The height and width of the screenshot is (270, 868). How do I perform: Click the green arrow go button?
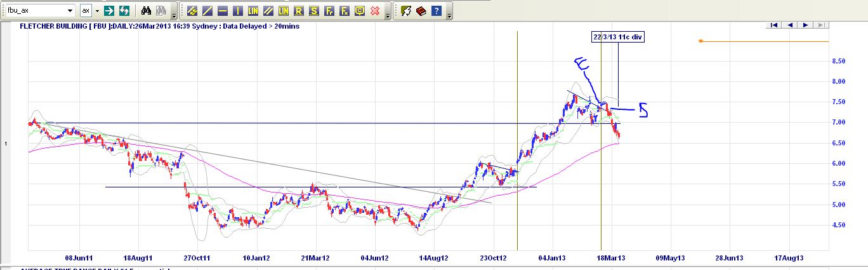pyautogui.click(x=109, y=11)
